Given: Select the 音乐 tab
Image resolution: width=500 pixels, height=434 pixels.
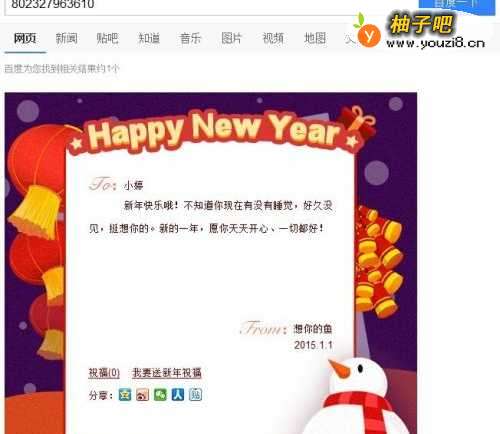Looking at the screenshot, I should (x=190, y=39).
